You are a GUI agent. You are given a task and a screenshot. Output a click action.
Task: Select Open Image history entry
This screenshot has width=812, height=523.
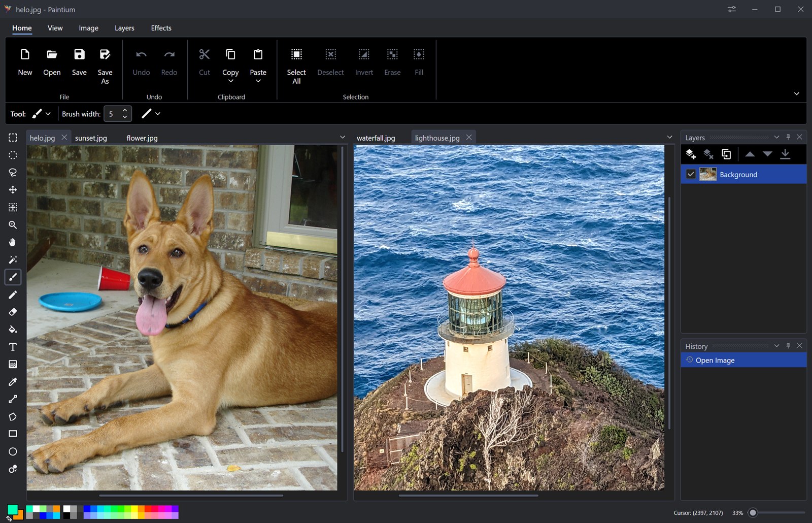coord(743,360)
